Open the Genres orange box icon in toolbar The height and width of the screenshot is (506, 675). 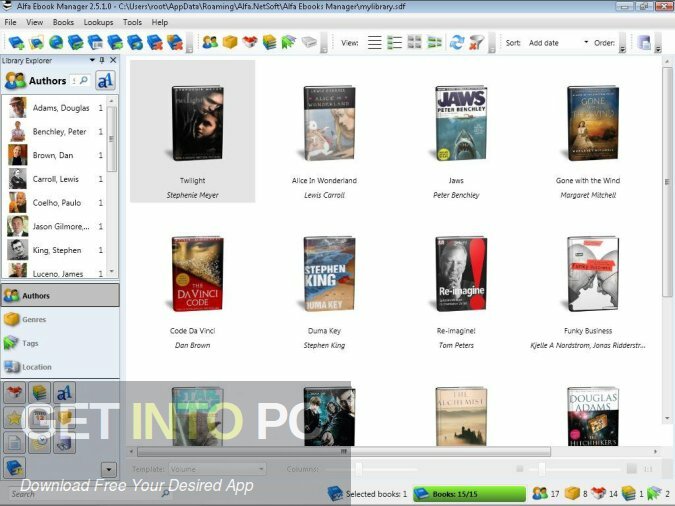(x=230, y=42)
